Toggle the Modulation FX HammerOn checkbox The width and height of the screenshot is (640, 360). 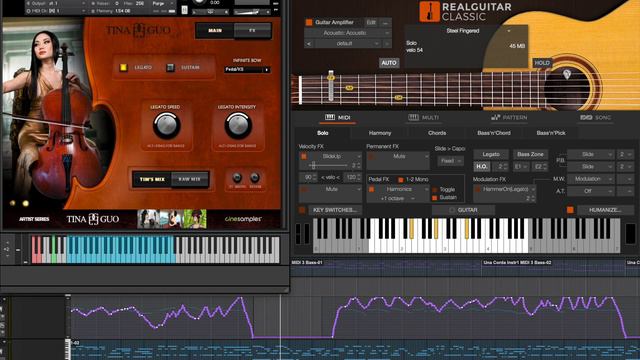tap(478, 189)
